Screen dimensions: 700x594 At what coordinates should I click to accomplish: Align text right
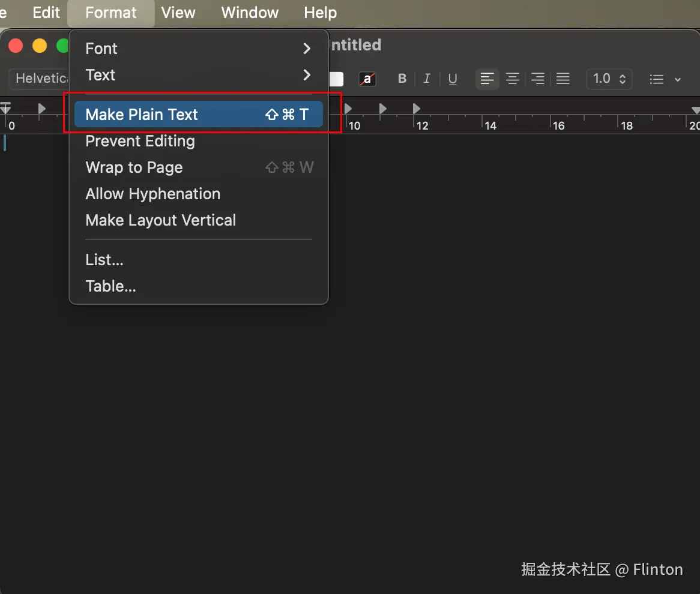(537, 79)
